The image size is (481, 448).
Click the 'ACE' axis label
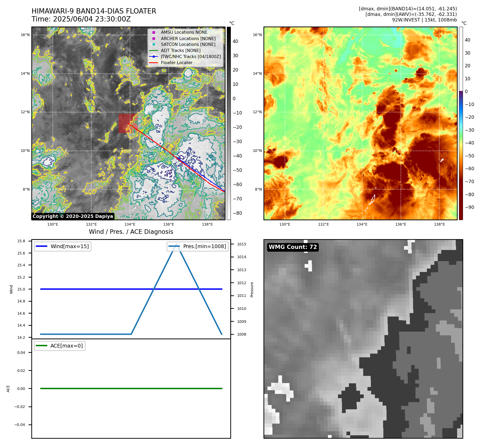tap(8, 389)
